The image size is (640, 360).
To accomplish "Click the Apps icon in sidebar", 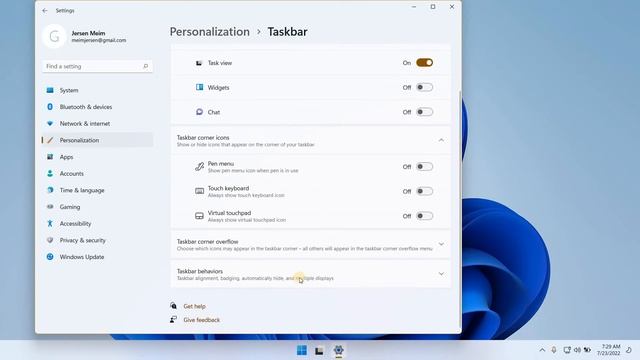I will [x=50, y=157].
